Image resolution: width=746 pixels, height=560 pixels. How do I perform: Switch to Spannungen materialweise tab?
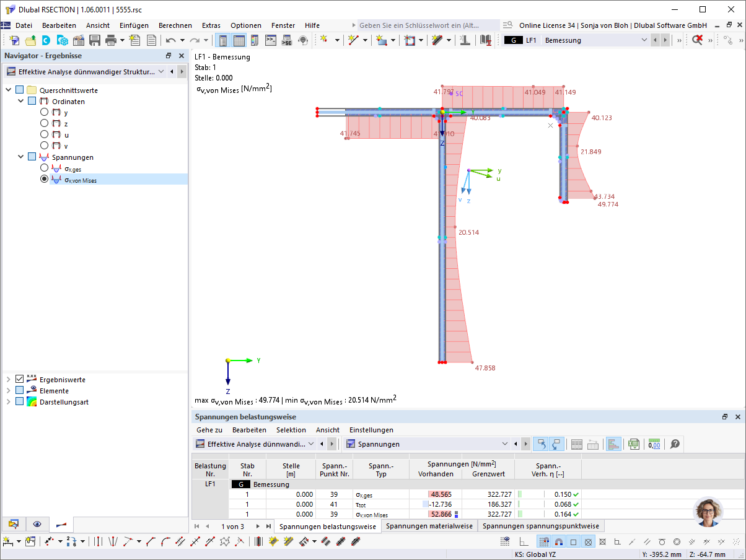coord(429,526)
